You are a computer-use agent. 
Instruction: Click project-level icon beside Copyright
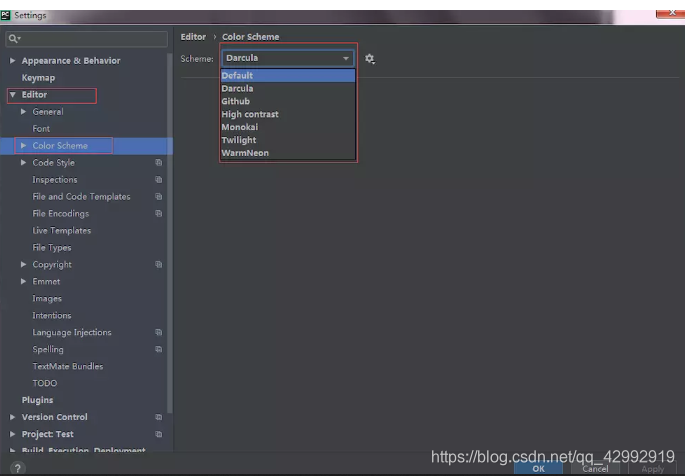pos(159,265)
